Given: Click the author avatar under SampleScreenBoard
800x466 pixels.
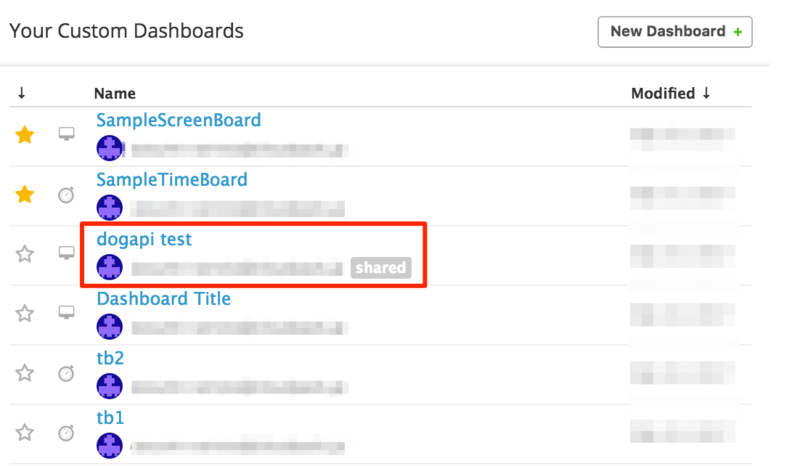Looking at the screenshot, I should (x=110, y=148).
